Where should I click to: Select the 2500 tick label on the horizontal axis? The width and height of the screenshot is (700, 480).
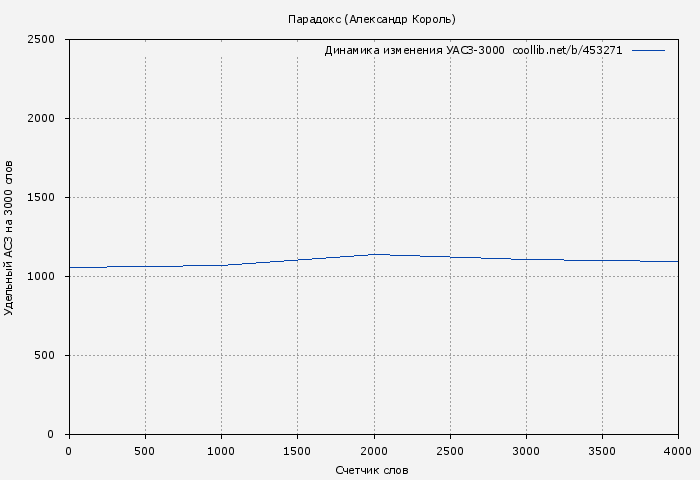[450, 451]
